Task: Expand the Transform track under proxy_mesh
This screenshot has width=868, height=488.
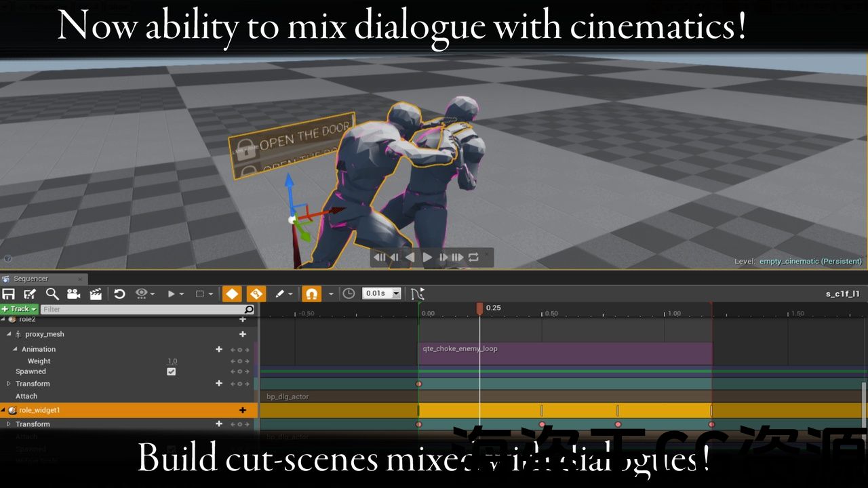Action: pos(9,384)
